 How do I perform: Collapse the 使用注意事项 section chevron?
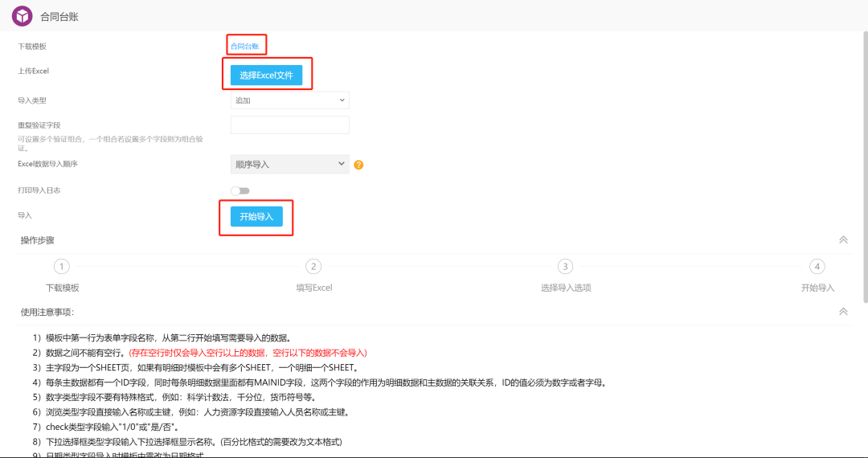pos(843,312)
